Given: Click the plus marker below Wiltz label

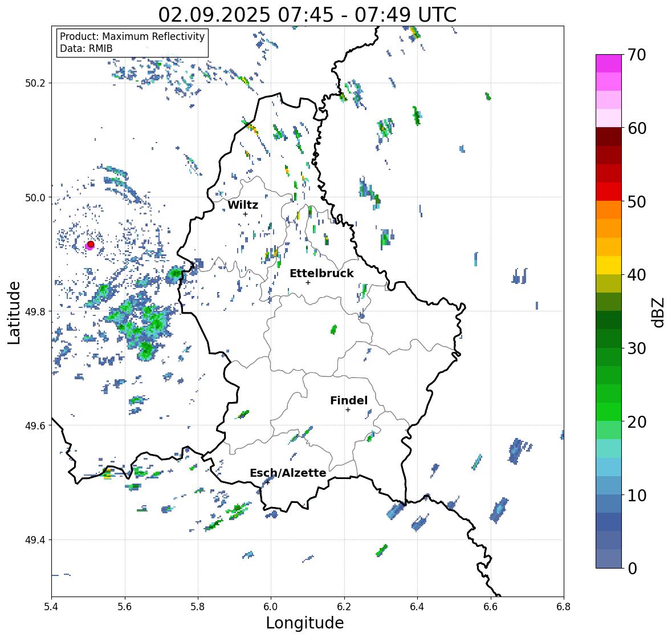Looking at the screenshot, I should click(x=245, y=214).
